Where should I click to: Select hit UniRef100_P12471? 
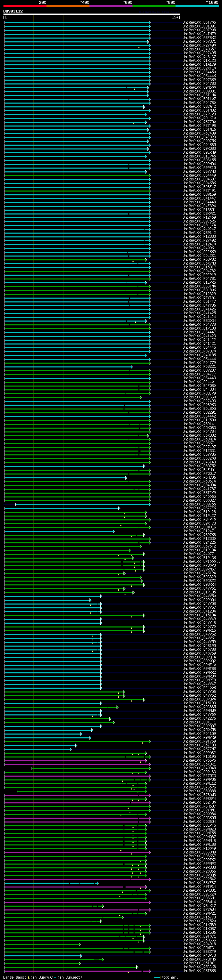pos(199,531)
